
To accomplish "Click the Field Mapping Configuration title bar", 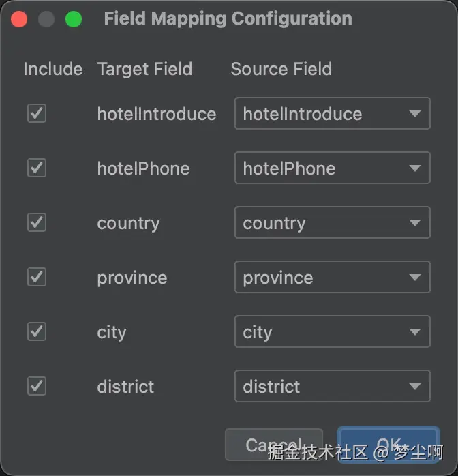I will tap(228, 19).
